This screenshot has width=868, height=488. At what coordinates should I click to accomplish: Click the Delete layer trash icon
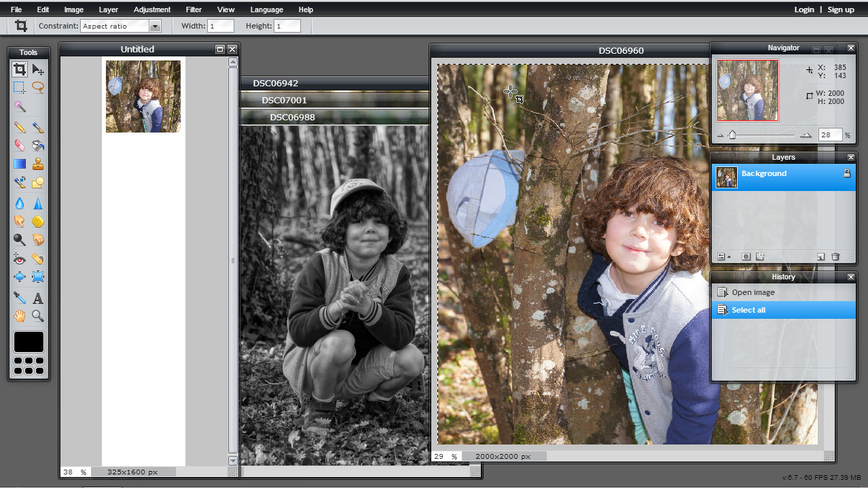point(835,257)
